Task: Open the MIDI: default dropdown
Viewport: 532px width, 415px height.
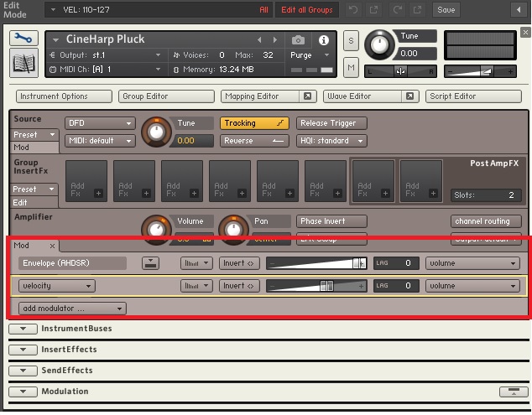Action: pos(100,141)
